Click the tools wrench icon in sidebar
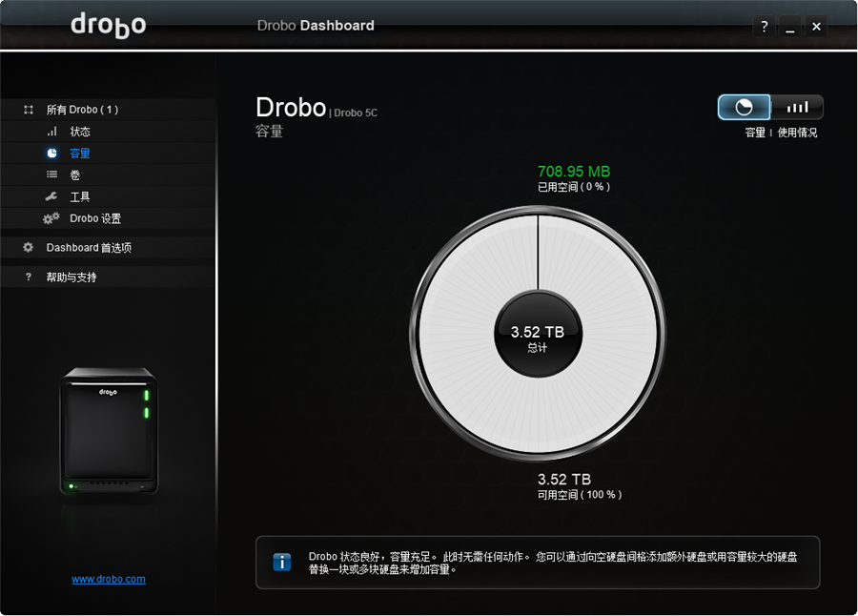This screenshot has width=858, height=616. click(x=52, y=196)
